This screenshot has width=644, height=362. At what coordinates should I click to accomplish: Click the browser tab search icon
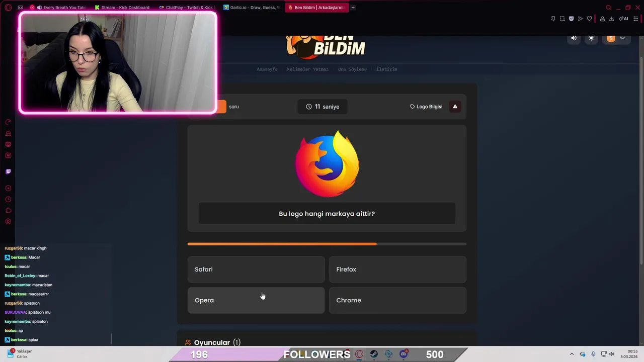[x=608, y=8]
